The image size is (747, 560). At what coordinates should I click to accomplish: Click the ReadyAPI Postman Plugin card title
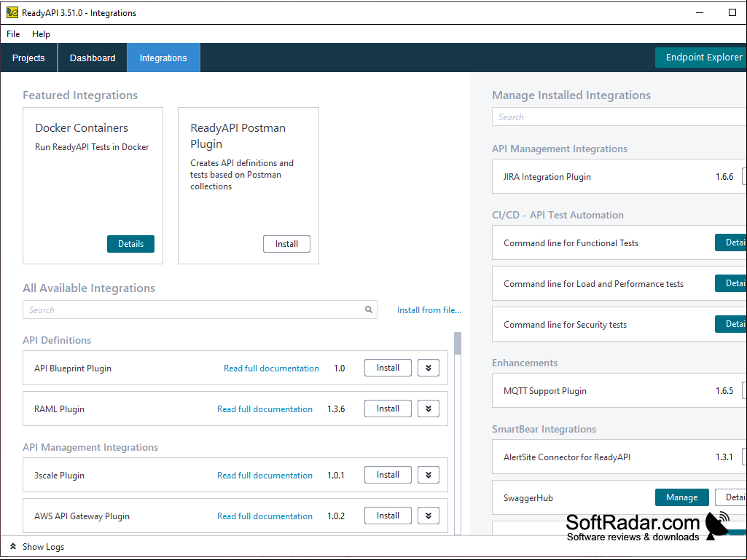click(238, 135)
